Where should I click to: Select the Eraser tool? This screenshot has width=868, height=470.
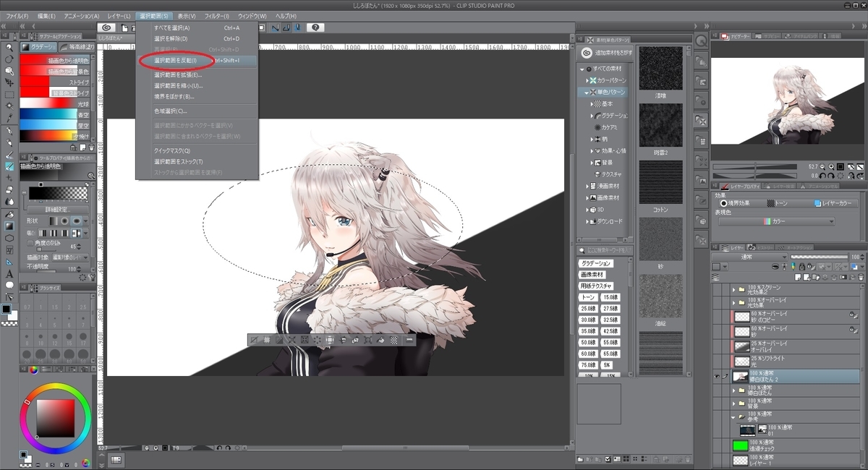pos(10,189)
